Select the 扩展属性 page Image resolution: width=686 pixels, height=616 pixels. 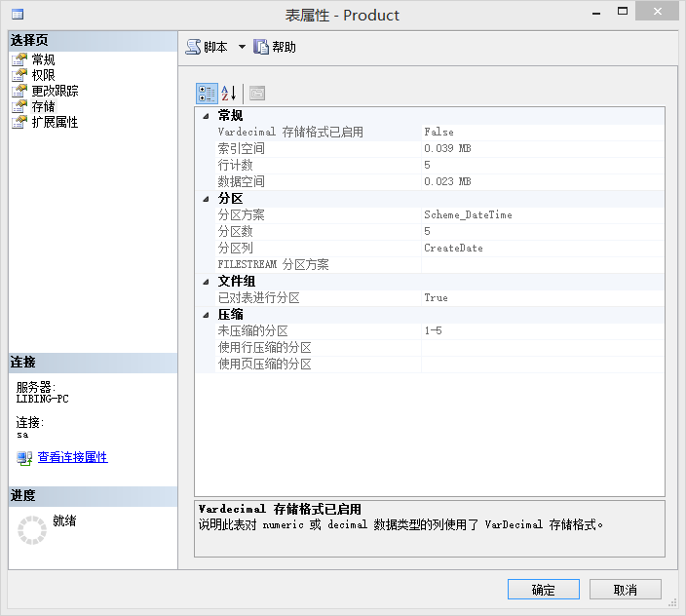pyautogui.click(x=55, y=122)
